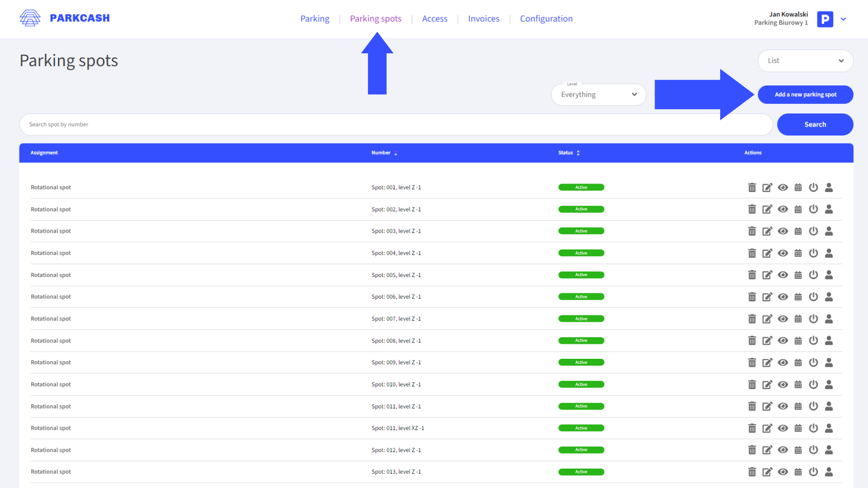This screenshot has height=488, width=868.
Task: Edit spot 011 level XZ with pencil icon
Action: [767, 428]
